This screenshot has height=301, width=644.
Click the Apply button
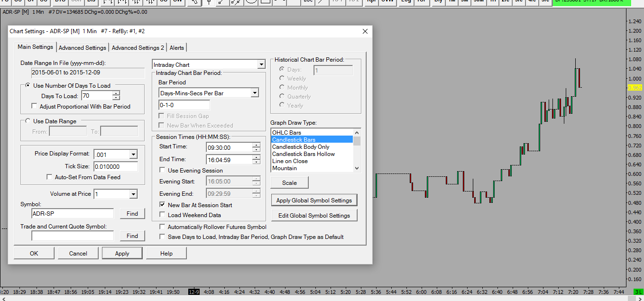[x=122, y=253]
